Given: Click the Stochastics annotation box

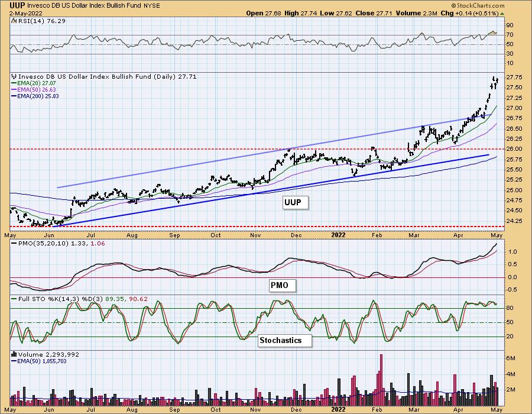Looking at the screenshot, I should pos(285,340).
